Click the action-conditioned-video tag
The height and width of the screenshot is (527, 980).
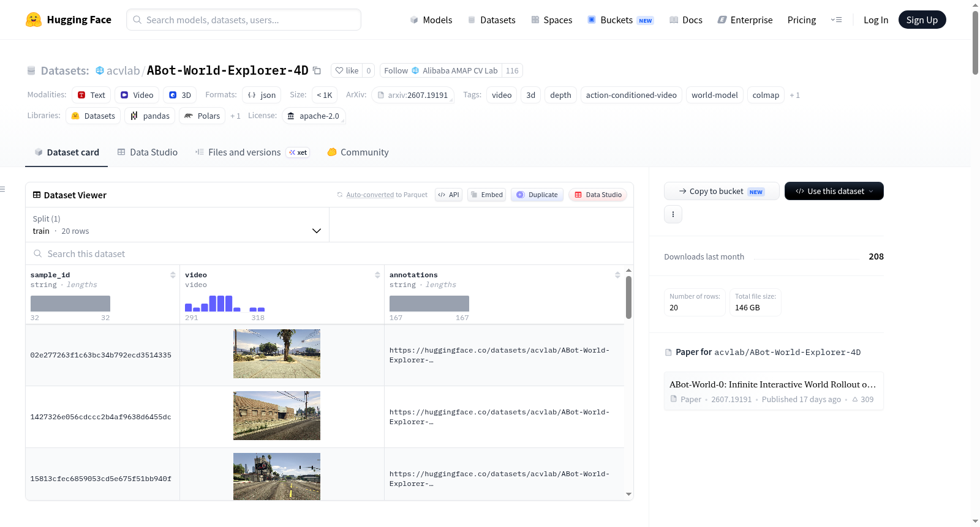tap(631, 95)
